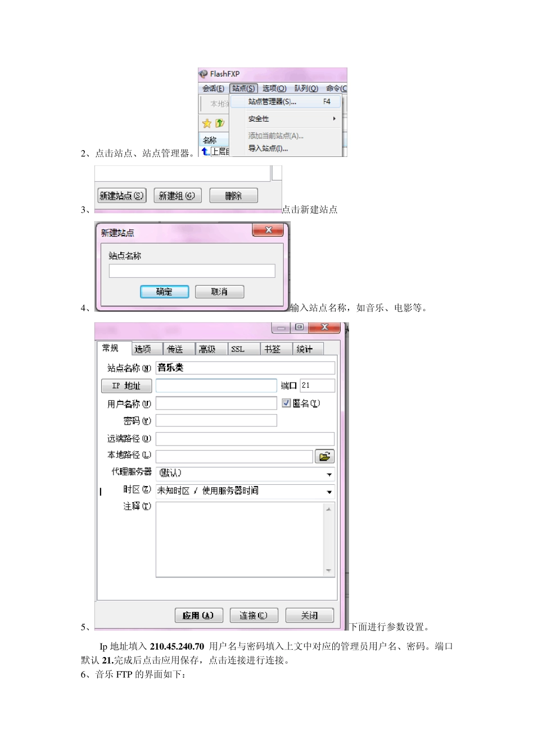
Task: Click the 注释 scrollbar up arrow
Action: coord(329,508)
